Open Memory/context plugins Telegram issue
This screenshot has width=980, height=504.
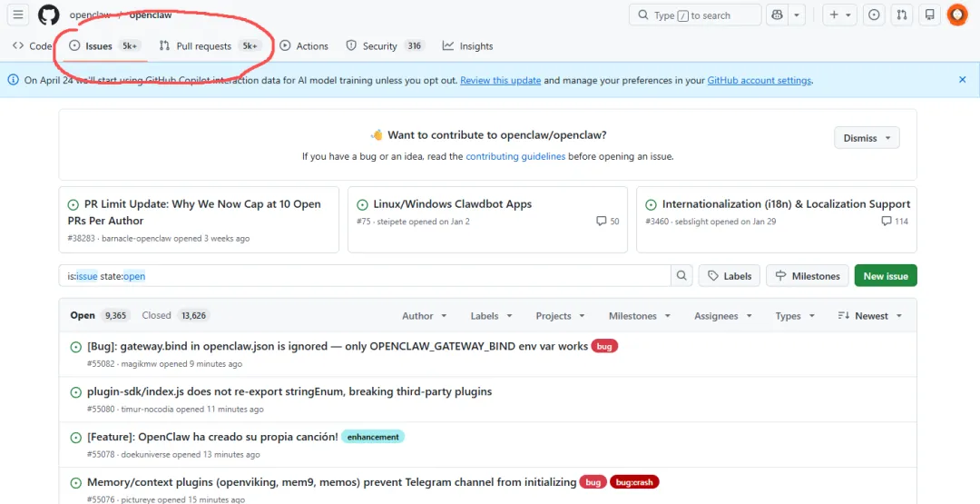click(332, 482)
